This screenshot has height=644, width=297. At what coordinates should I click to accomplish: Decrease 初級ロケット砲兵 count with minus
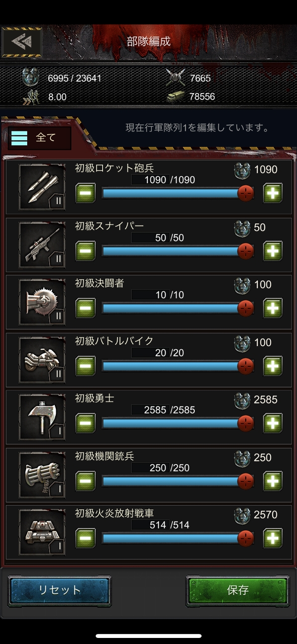pos(85,193)
